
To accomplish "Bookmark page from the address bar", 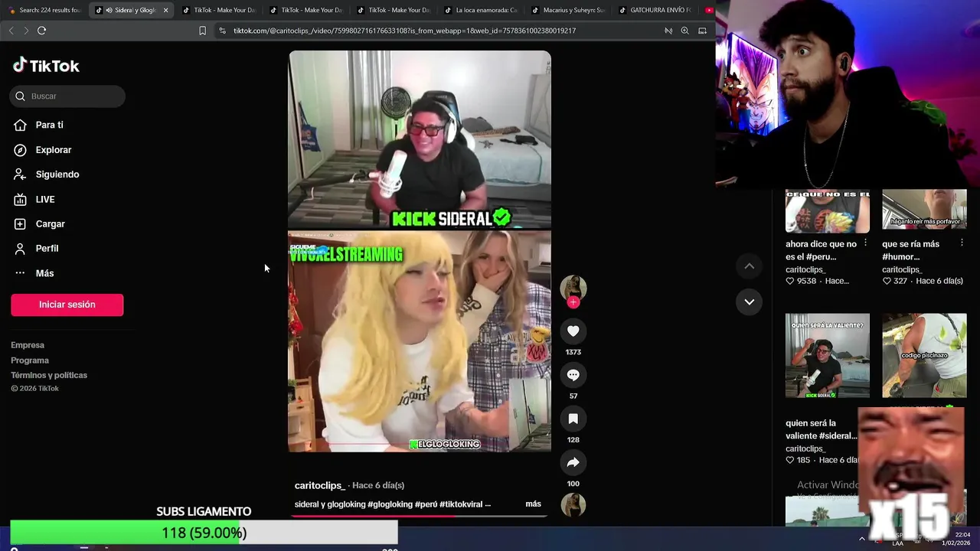I will click(202, 31).
